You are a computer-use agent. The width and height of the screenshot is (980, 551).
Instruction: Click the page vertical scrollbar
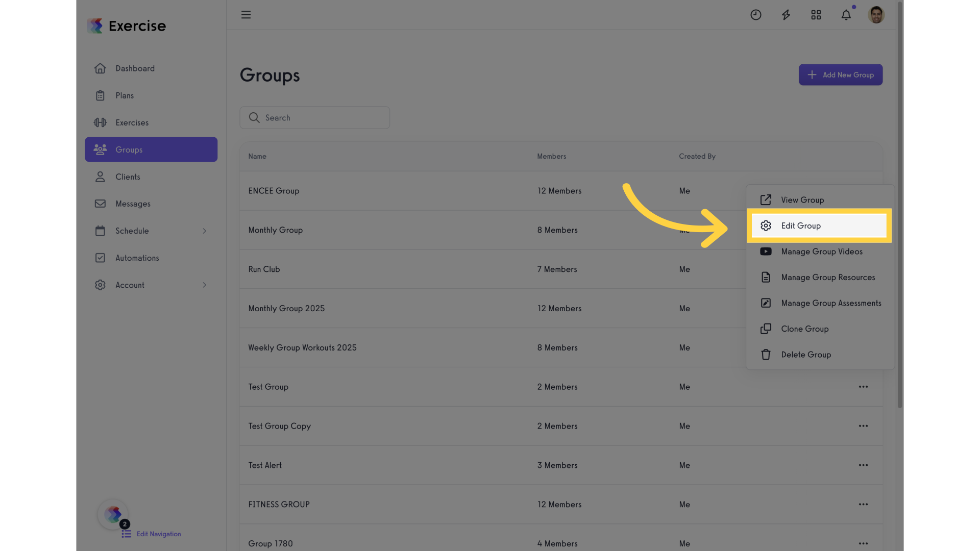pyautogui.click(x=900, y=204)
